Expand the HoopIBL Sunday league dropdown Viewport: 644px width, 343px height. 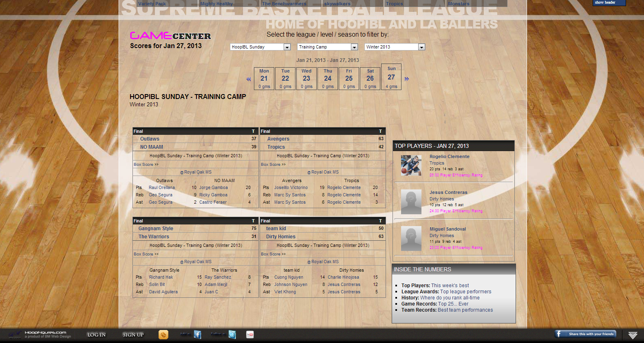click(287, 47)
